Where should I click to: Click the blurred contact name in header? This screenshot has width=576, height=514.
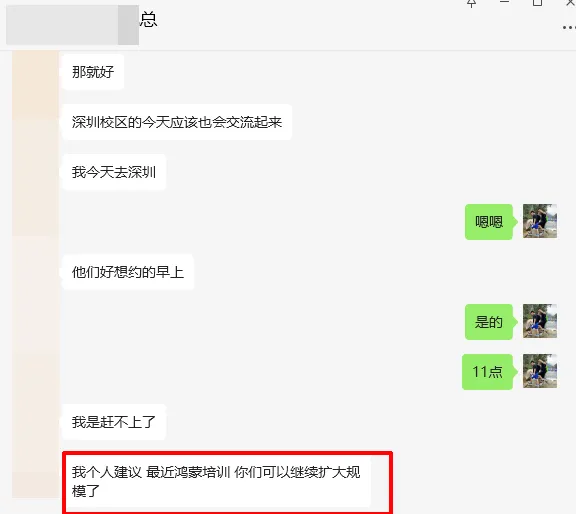[x=72, y=25]
